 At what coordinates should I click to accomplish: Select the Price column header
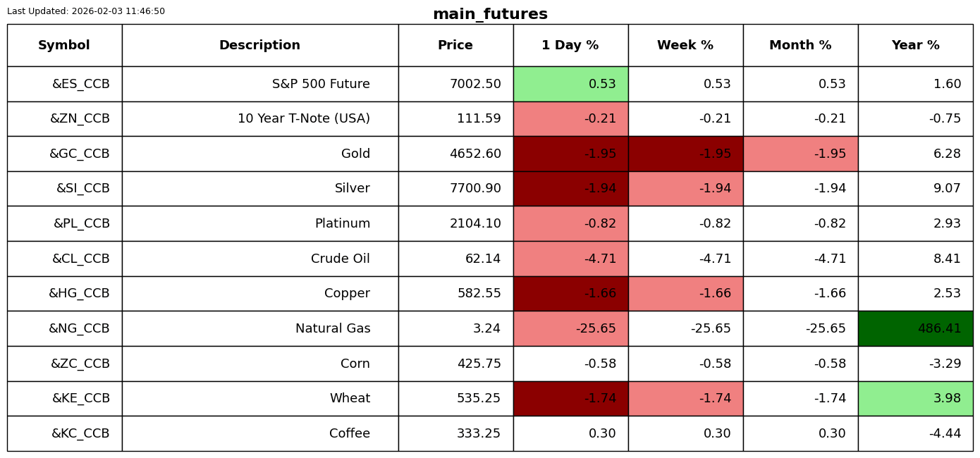[x=455, y=45]
